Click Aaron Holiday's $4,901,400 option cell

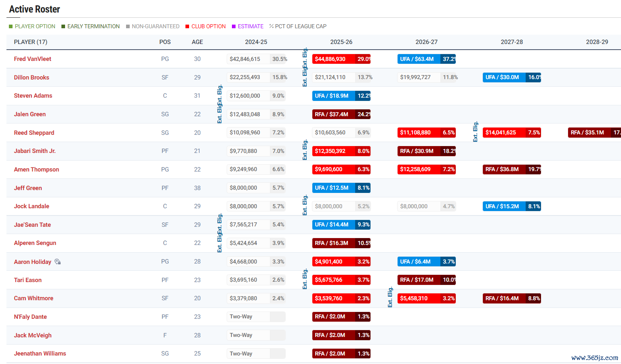click(x=341, y=261)
